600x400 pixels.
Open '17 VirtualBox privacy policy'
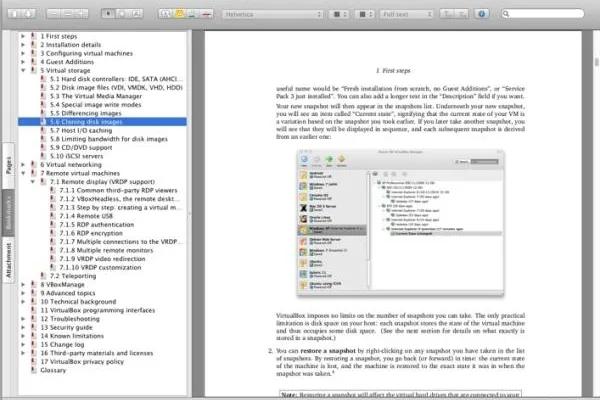point(82,362)
